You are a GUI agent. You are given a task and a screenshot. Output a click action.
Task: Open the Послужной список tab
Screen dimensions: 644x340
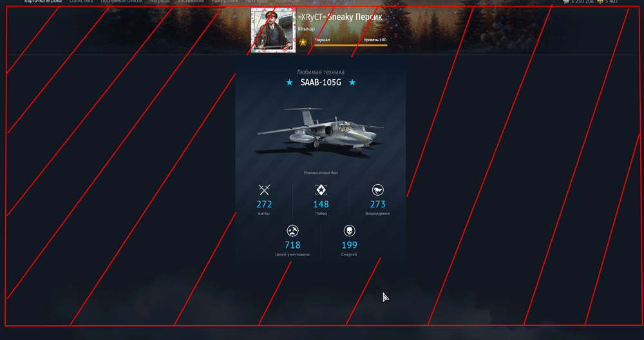[122, 1]
